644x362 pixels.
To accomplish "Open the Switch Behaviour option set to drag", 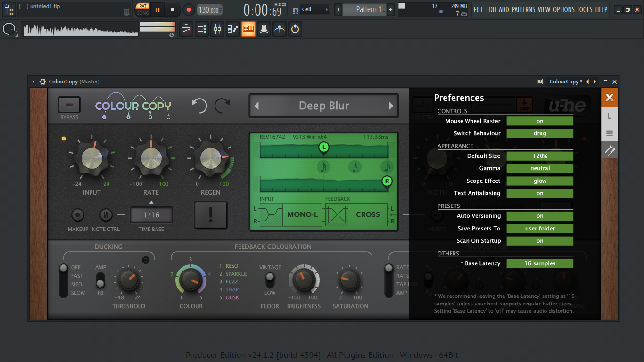I will (x=540, y=133).
